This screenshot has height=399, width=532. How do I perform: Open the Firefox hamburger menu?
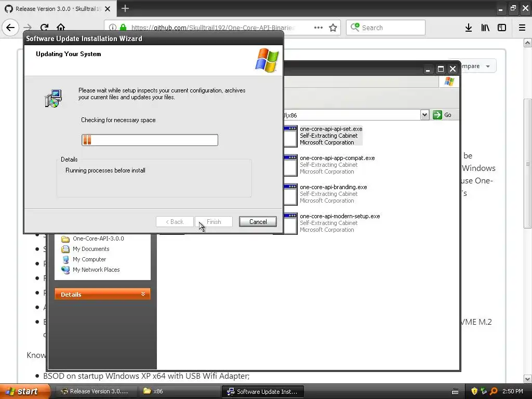[522, 28]
